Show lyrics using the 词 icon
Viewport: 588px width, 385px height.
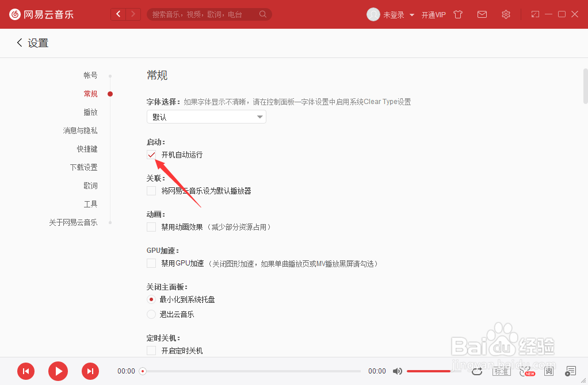[x=548, y=371]
